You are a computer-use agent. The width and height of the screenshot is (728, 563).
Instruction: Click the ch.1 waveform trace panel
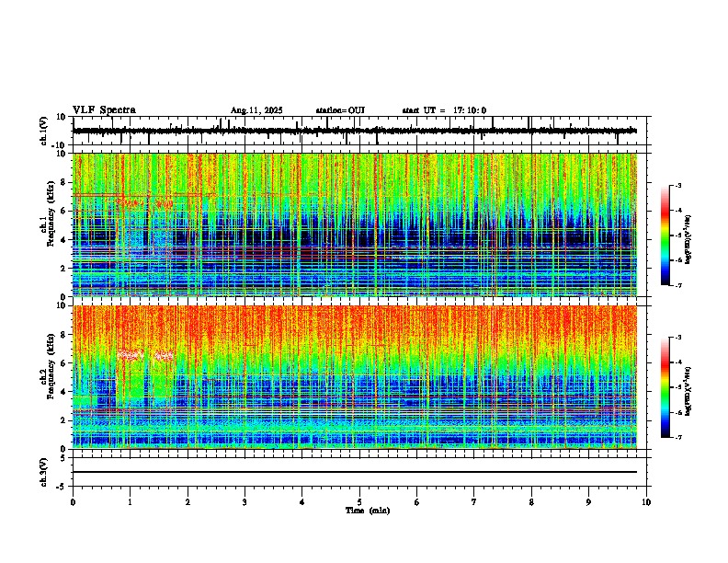click(359, 131)
